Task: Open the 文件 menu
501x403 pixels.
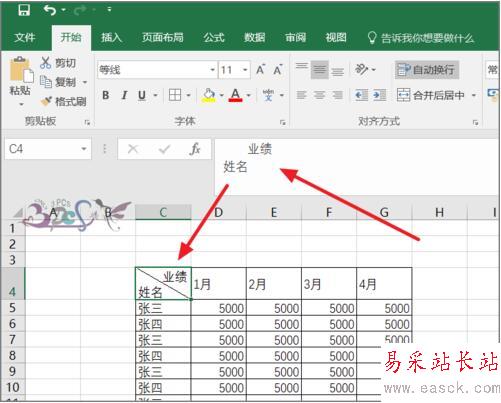Action: tap(25, 37)
